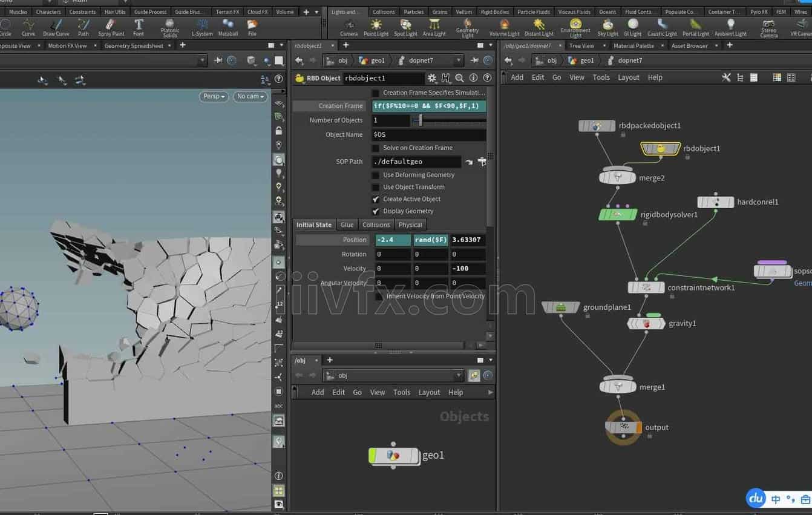Enable Use Deforming Geometry checkbox

click(x=375, y=175)
